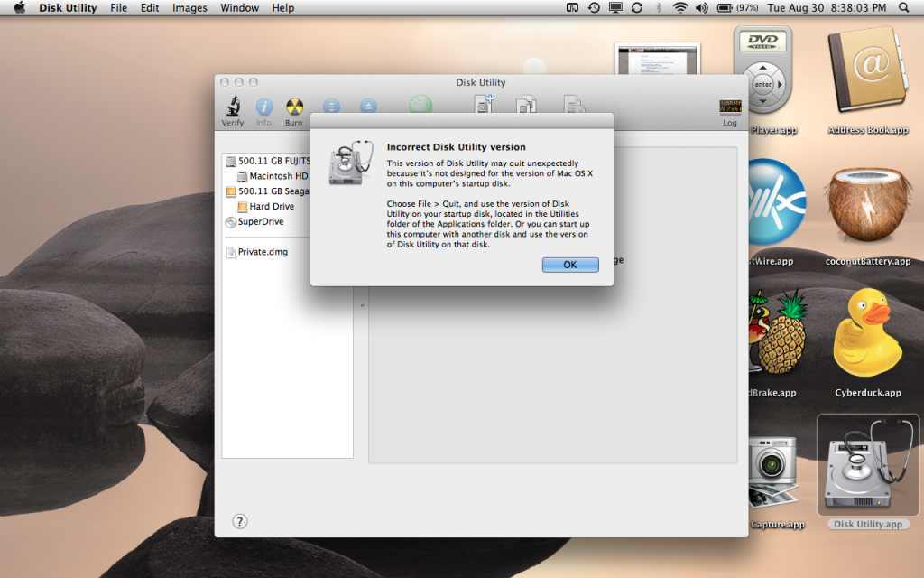Click the Enable Journaling toolbar icon
This screenshot has height=578, width=924.
pos(420,105)
